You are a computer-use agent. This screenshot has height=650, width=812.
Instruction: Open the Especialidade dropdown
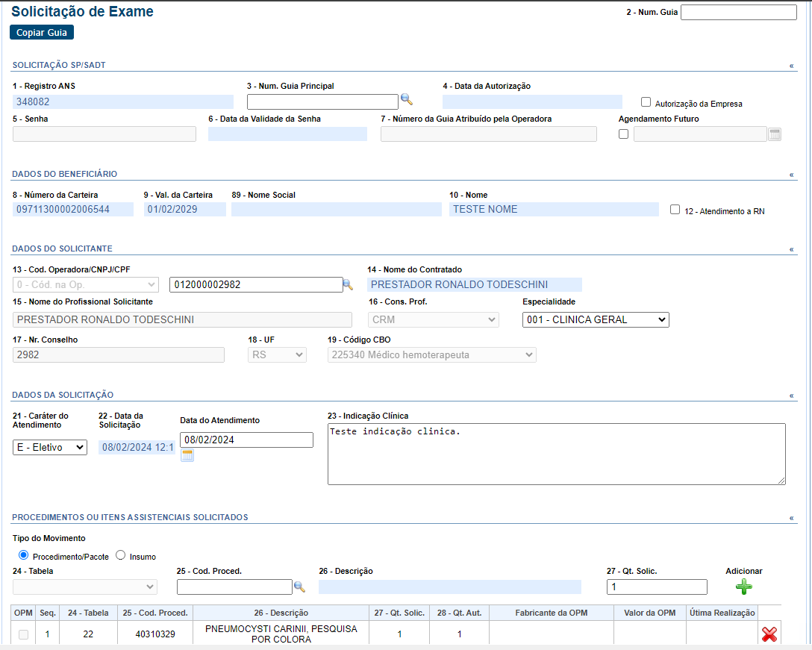[x=596, y=320]
